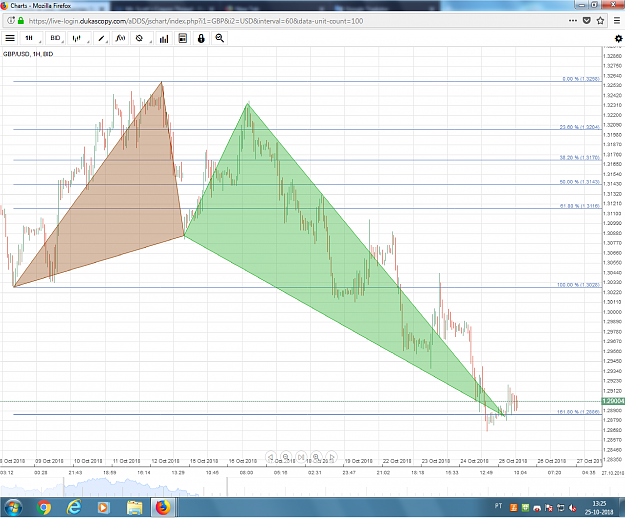Click the 24 Oct 2018 date axis label
Screen dimensions: 625x518
pyautogui.click(x=474, y=461)
